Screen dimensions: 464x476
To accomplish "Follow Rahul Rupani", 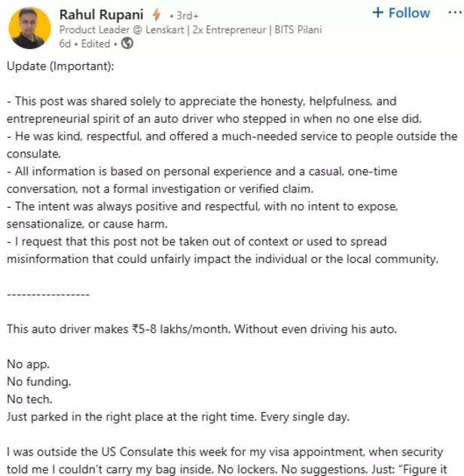I will click(401, 13).
